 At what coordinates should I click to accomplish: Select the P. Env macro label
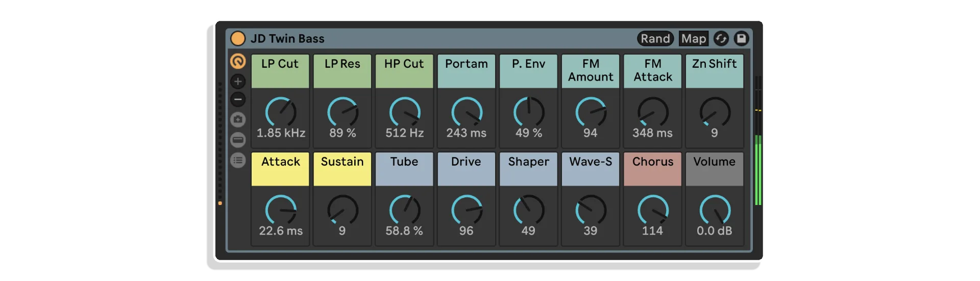click(x=529, y=71)
